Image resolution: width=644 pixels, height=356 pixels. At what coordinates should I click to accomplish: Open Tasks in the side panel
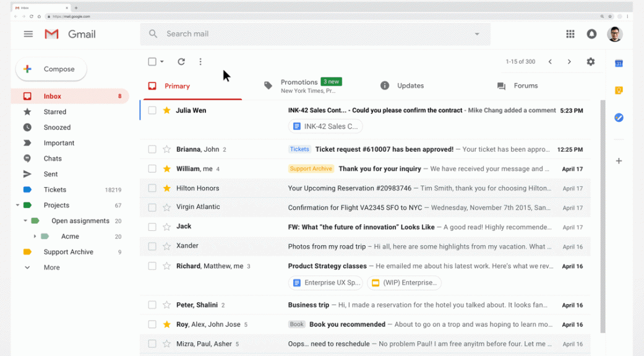click(619, 118)
